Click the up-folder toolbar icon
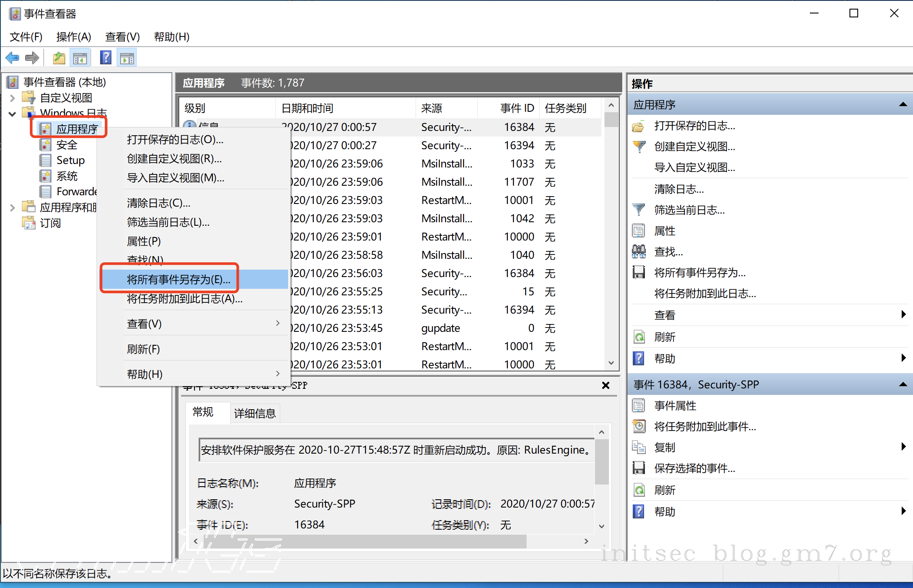Image resolution: width=913 pixels, height=588 pixels. (59, 58)
